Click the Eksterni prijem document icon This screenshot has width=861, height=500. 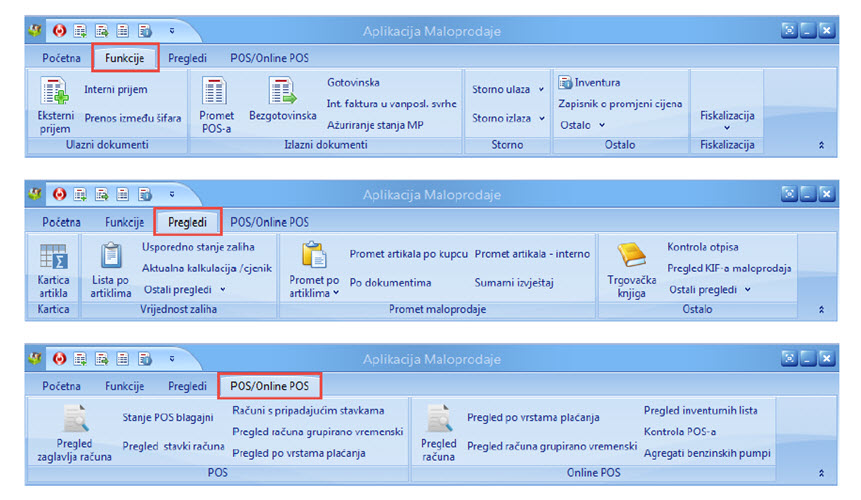(54, 92)
